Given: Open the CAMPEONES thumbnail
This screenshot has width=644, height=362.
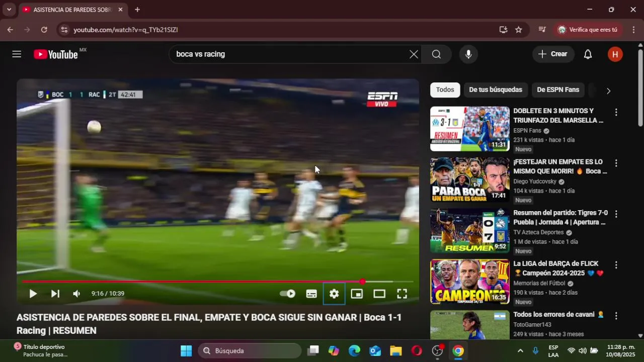Looking at the screenshot, I should tap(470, 282).
